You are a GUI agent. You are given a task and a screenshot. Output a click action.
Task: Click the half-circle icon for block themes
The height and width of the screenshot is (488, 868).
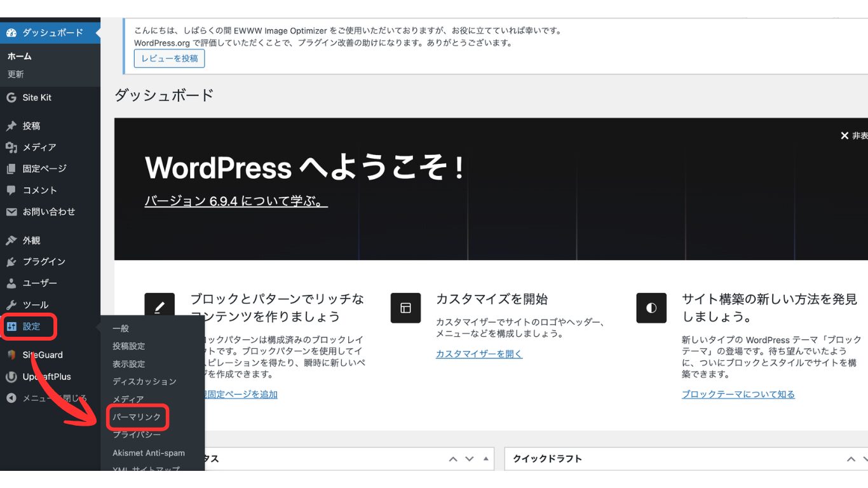tap(651, 308)
